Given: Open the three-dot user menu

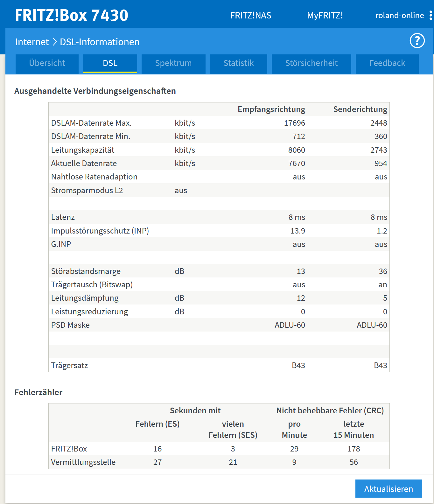Looking at the screenshot, I should [x=430, y=15].
